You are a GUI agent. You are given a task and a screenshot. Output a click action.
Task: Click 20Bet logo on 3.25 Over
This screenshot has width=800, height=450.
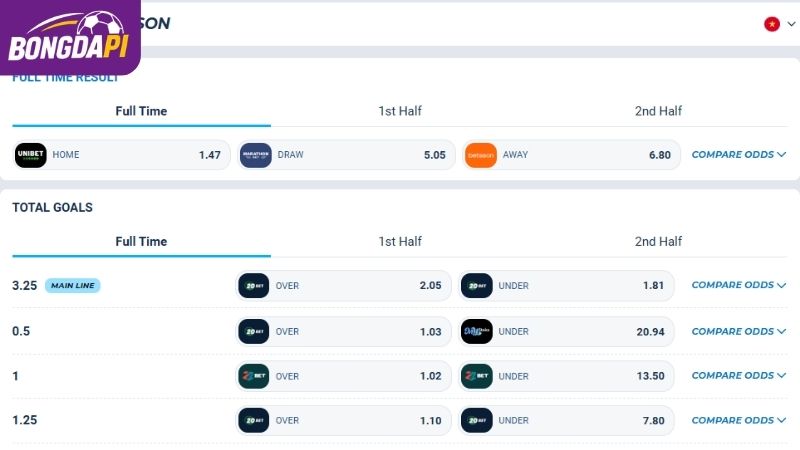[x=254, y=286]
